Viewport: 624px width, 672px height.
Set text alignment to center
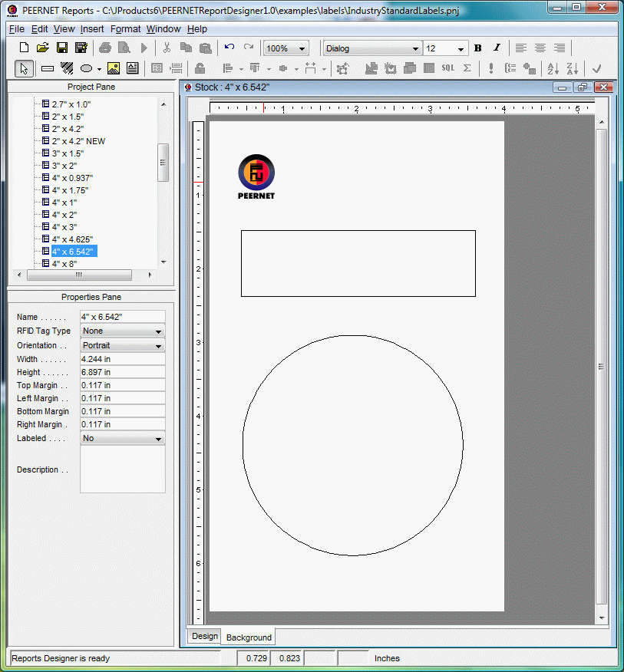[x=540, y=48]
